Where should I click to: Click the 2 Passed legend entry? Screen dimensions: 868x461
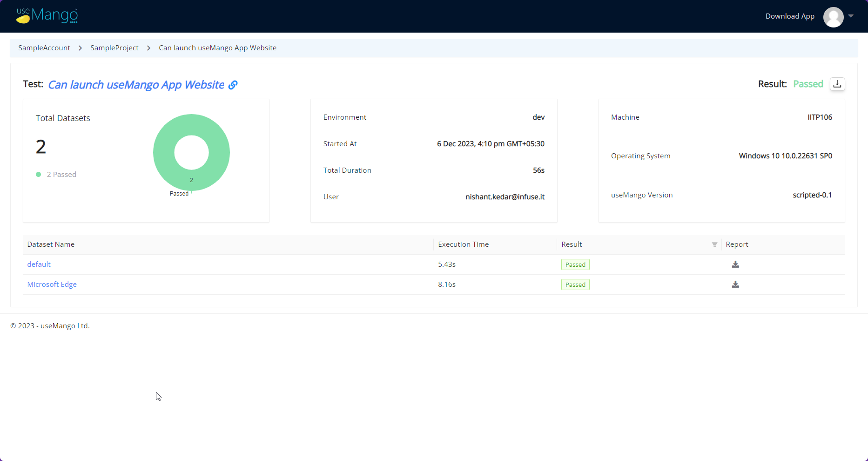coord(56,175)
